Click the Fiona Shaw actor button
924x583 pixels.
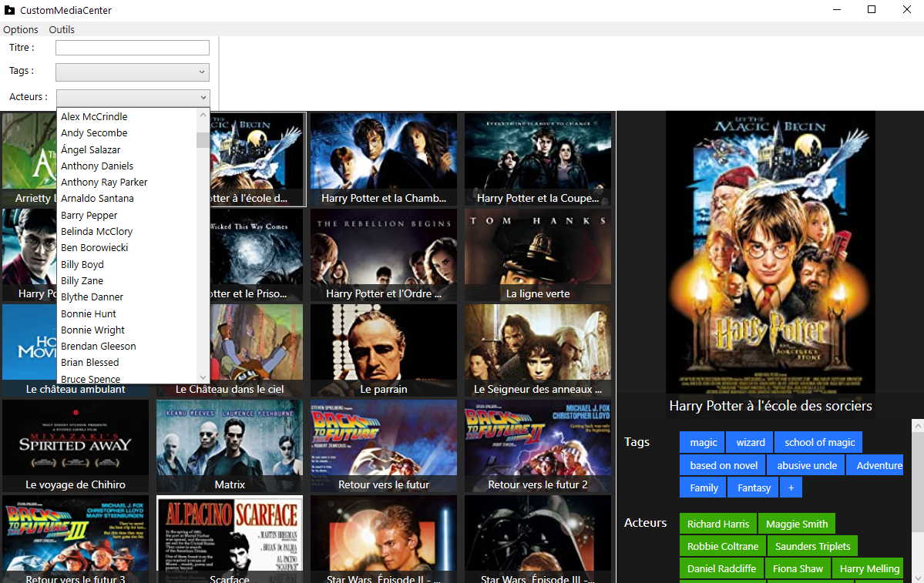click(x=798, y=568)
